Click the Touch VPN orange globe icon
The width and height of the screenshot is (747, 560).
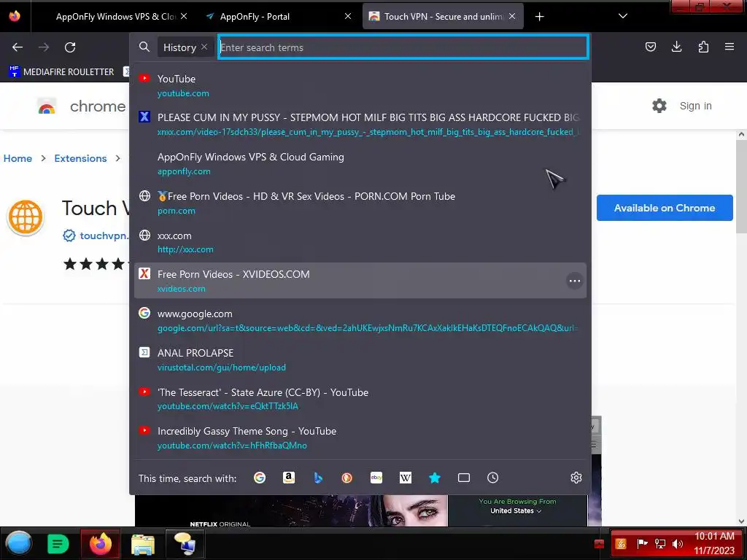point(26,217)
